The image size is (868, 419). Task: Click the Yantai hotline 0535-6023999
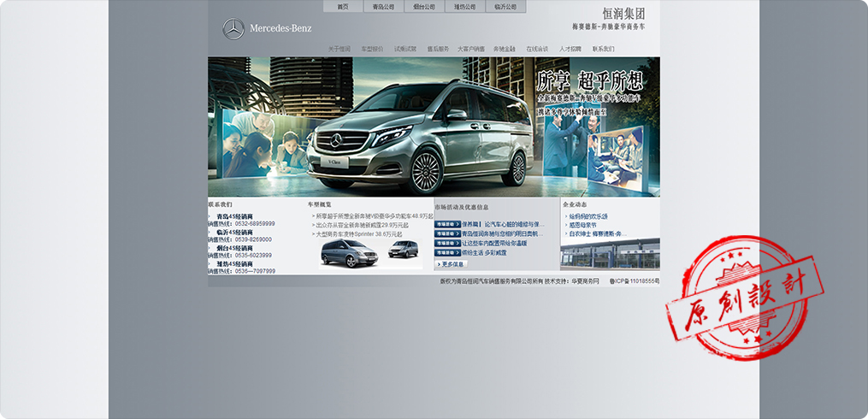[253, 255]
